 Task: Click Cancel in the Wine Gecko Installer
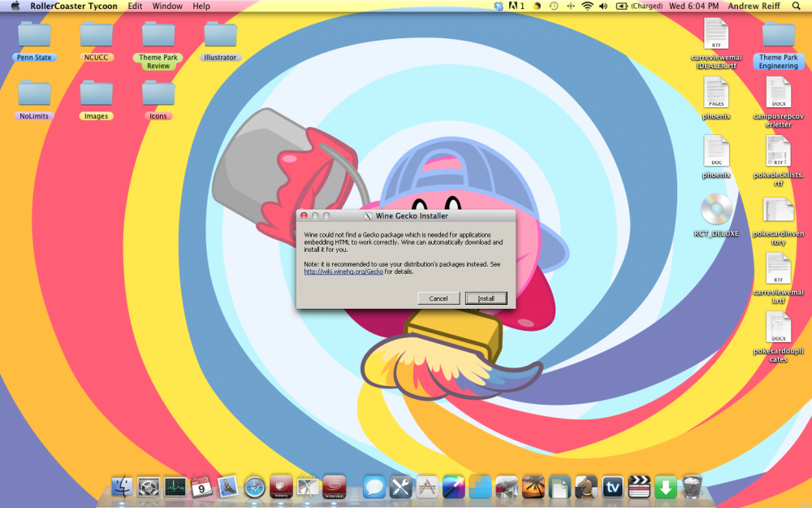click(x=438, y=298)
